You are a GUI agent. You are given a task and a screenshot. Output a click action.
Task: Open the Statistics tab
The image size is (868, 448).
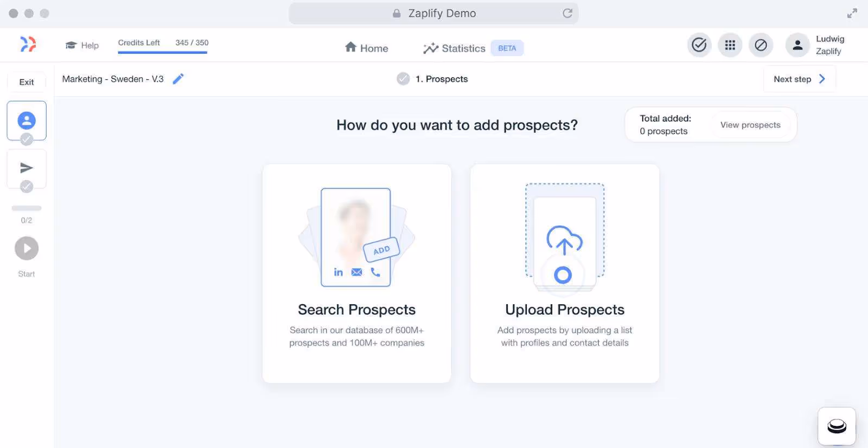point(454,48)
